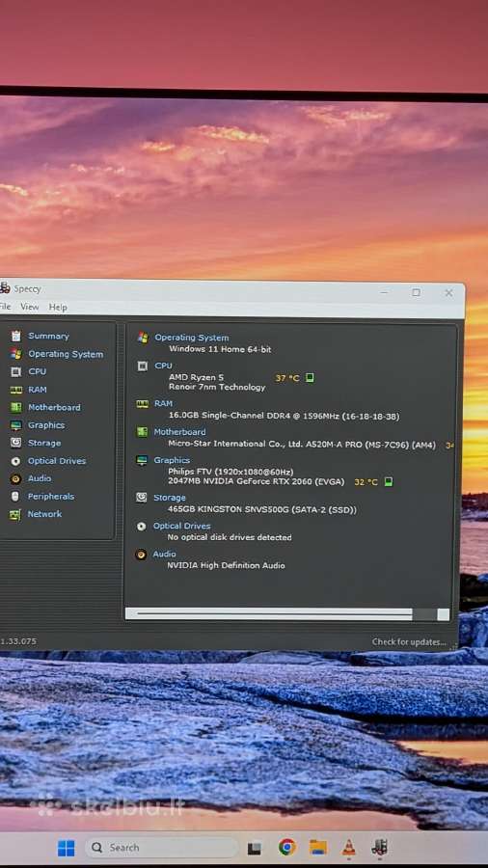Image resolution: width=488 pixels, height=868 pixels.
Task: Click the CPU temperature 37 °C value
Action: (x=287, y=378)
